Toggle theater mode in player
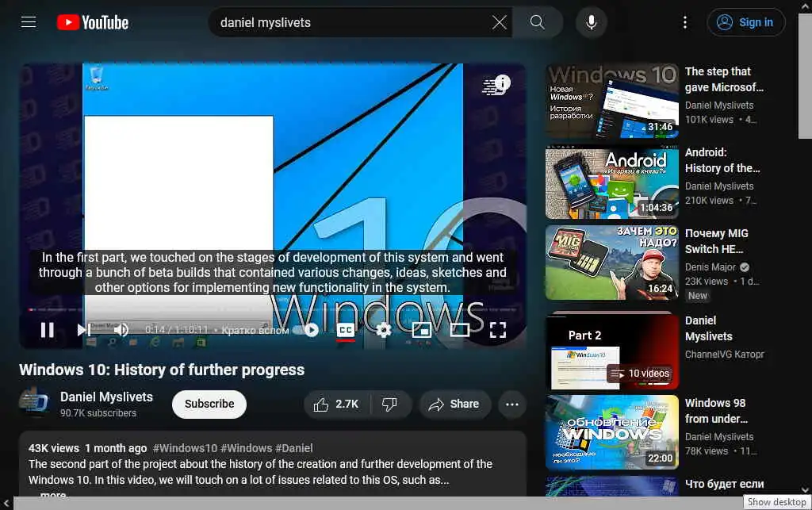Image resolution: width=812 pixels, height=510 pixels. (459, 330)
